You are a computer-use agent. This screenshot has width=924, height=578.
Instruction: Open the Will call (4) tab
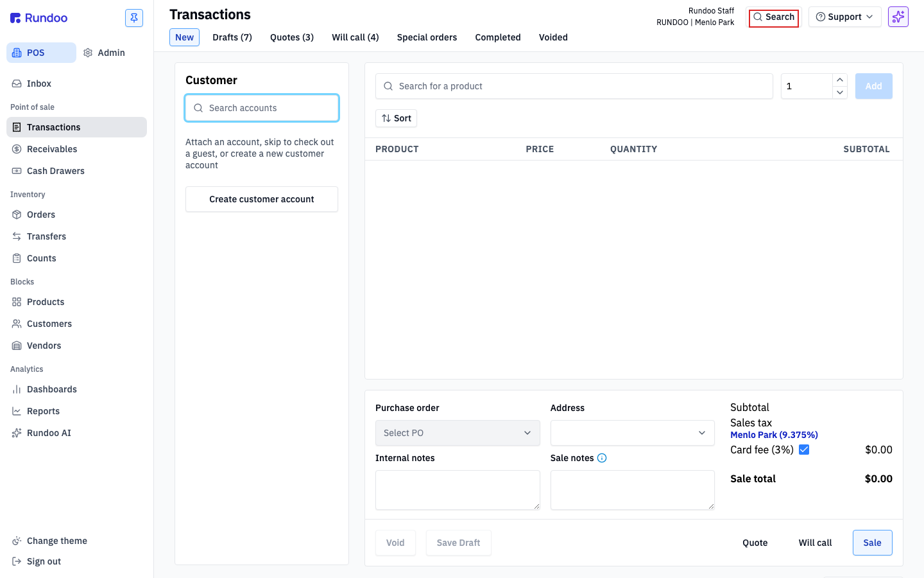[355, 37]
